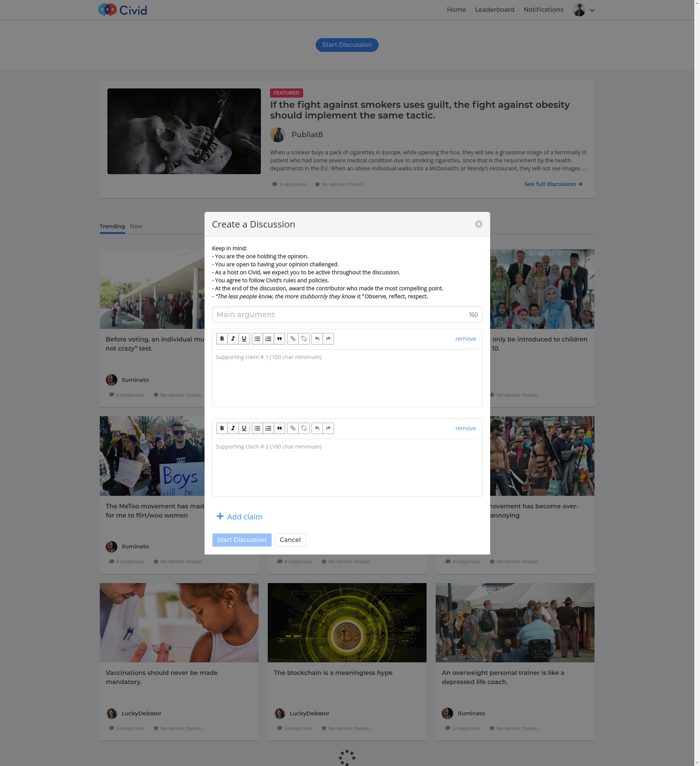The width and height of the screenshot is (700, 766).
Task: Redo edit in supporting claim #2 editor
Action: [x=328, y=428]
